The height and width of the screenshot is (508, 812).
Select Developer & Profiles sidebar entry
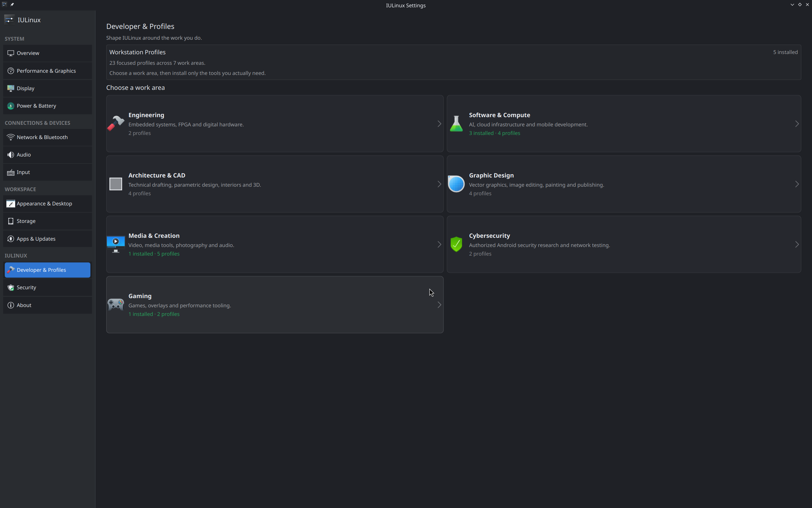click(47, 270)
